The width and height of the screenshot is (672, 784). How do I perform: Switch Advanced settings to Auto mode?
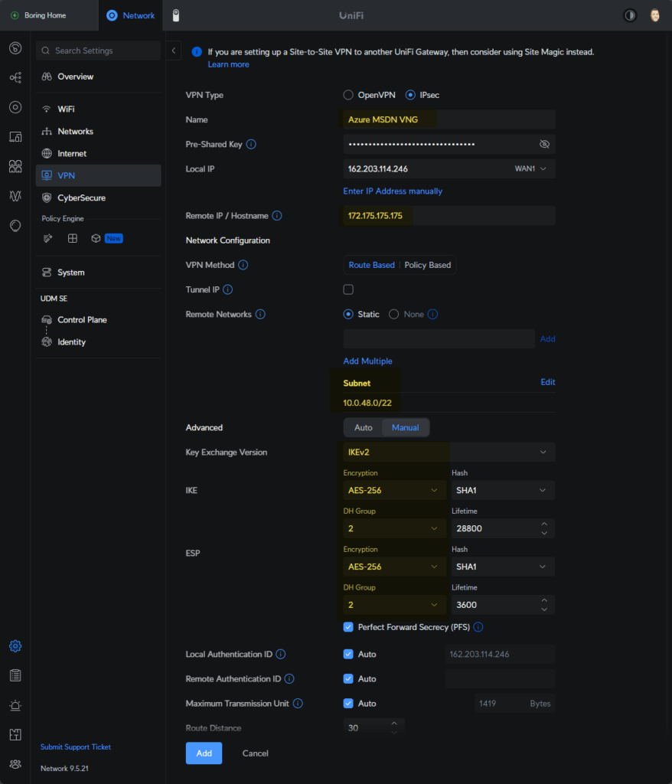[x=362, y=427]
